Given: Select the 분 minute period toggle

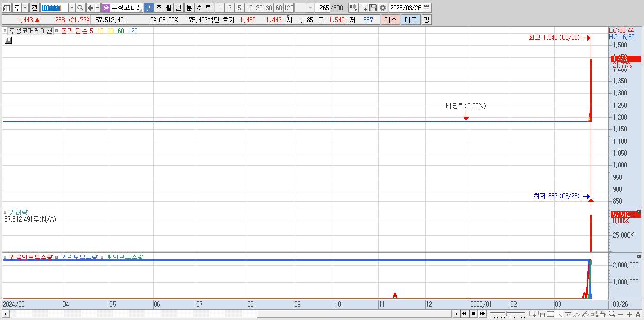Looking at the screenshot, I should pyautogui.click(x=189, y=8).
